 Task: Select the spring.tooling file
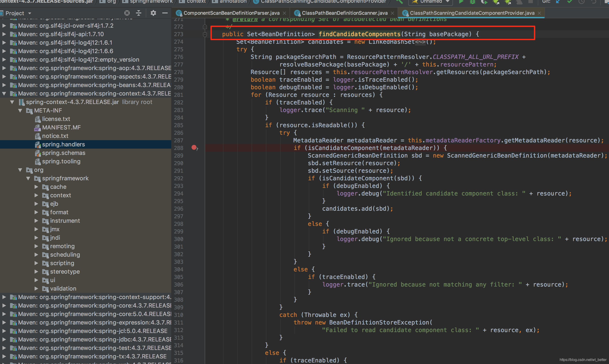[61, 161]
